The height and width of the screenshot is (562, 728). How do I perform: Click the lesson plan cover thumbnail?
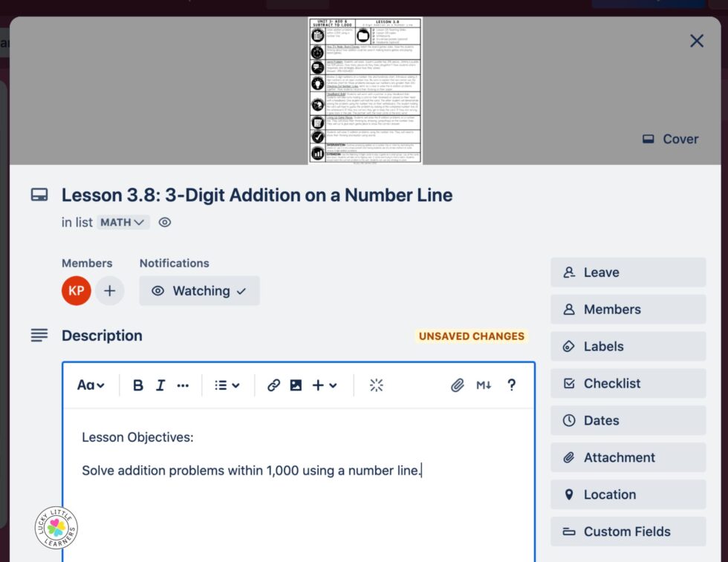(364, 89)
